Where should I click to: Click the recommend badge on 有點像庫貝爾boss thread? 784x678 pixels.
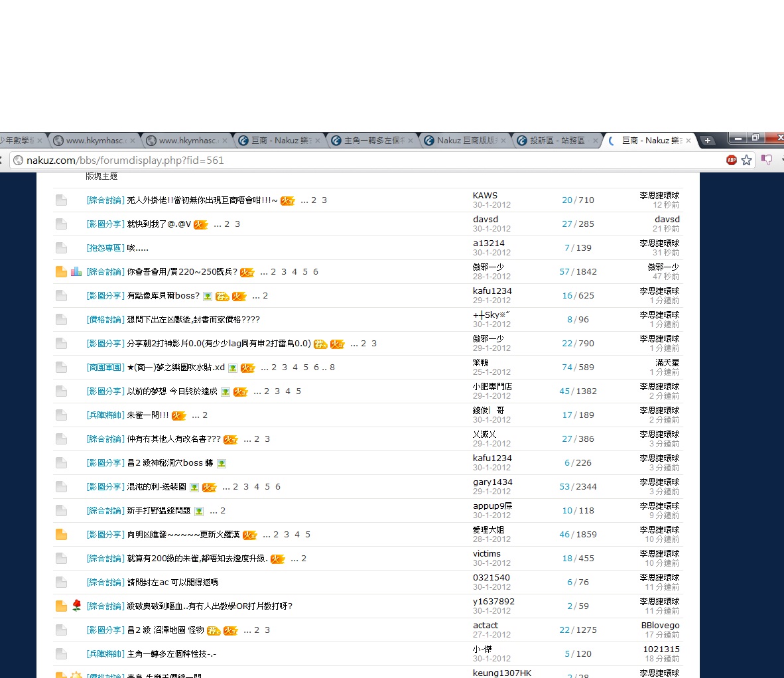222,297
